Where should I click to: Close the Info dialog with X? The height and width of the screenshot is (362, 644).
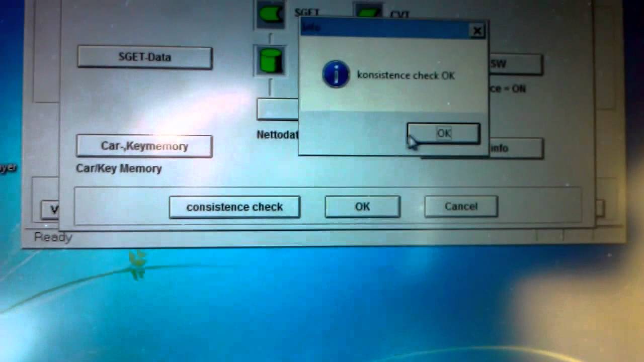coord(477,31)
